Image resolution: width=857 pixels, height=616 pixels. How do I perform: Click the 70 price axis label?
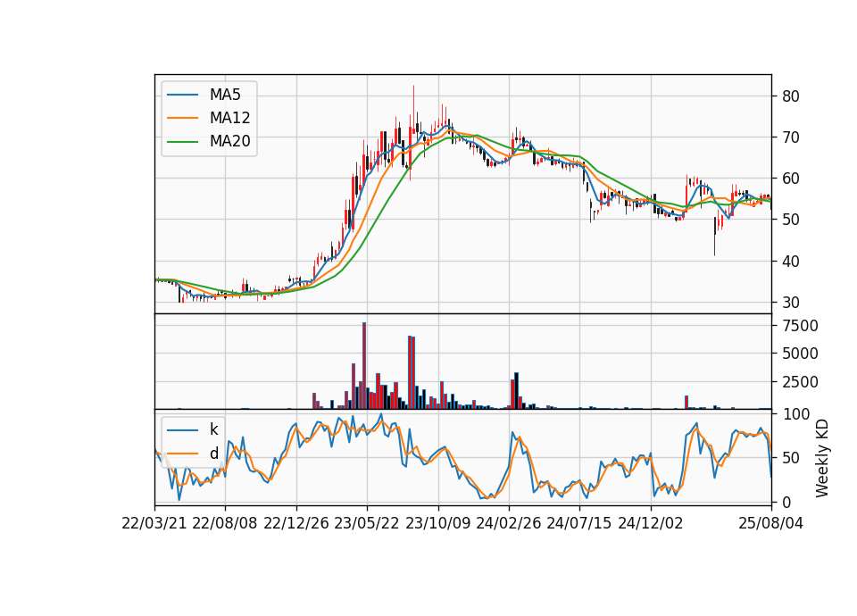pyautogui.click(x=791, y=137)
